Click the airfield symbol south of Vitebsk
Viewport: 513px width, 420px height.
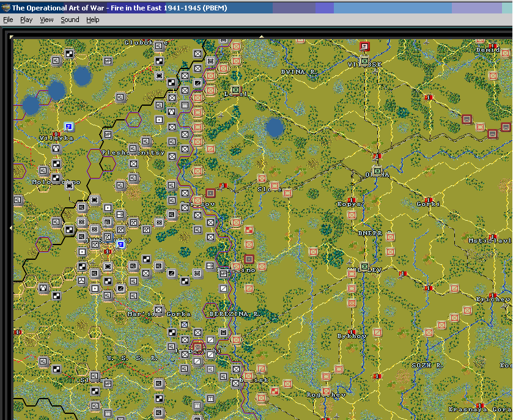click(375, 71)
